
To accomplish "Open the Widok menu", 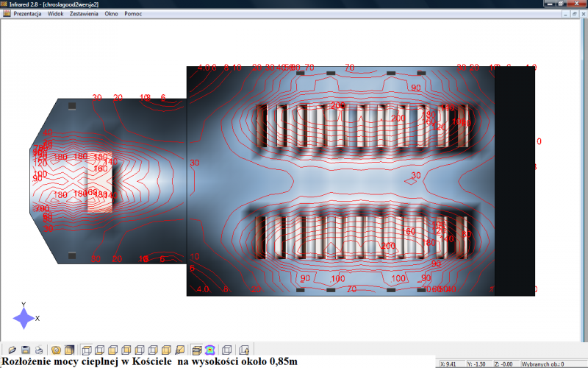I will pos(56,13).
